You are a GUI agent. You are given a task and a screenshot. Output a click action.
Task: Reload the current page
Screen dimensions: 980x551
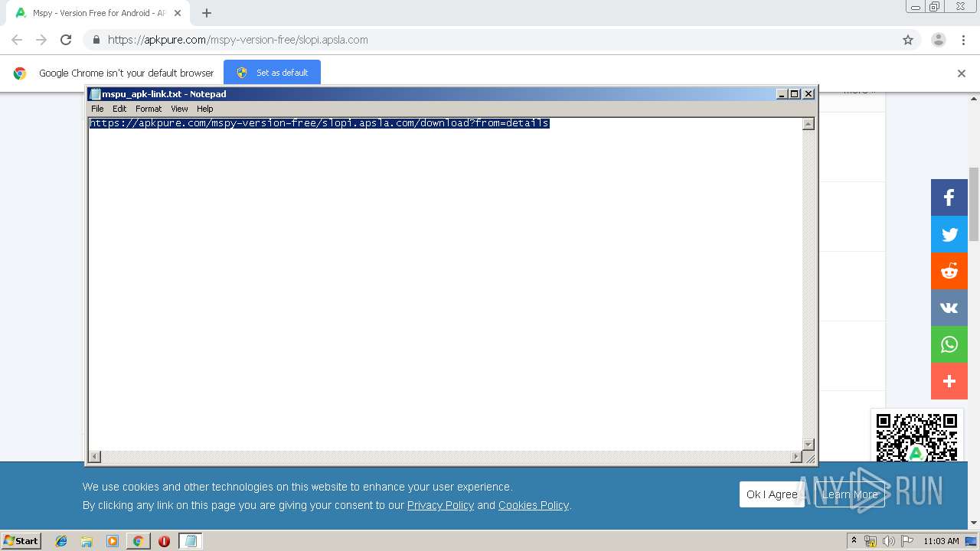click(66, 40)
